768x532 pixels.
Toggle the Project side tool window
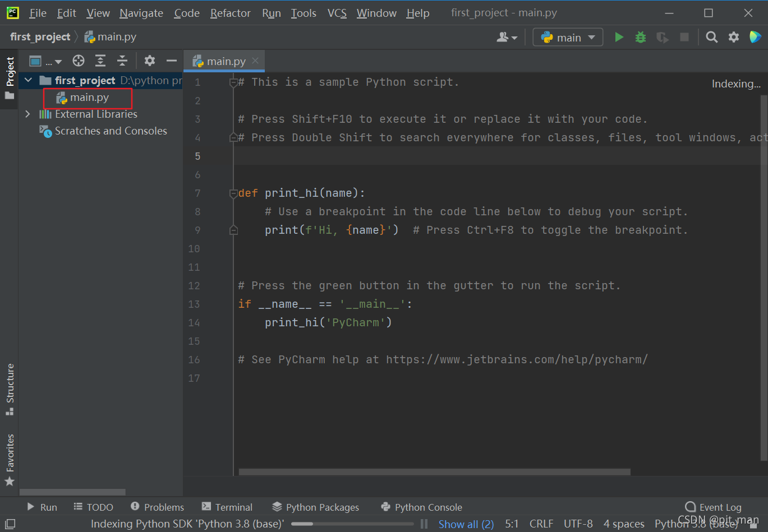point(10,78)
